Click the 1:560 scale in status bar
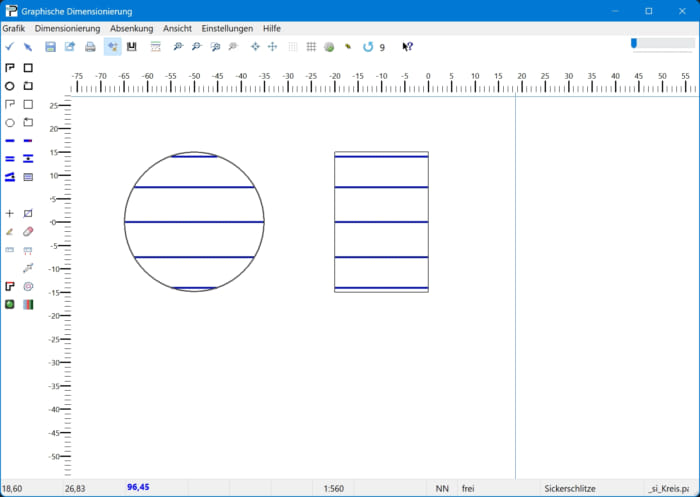 point(334,488)
